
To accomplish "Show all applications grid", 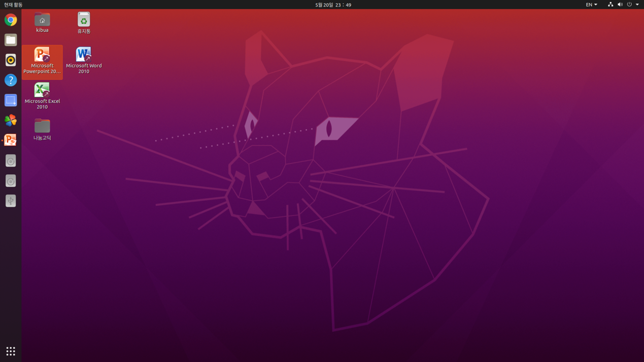I will click(x=11, y=351).
